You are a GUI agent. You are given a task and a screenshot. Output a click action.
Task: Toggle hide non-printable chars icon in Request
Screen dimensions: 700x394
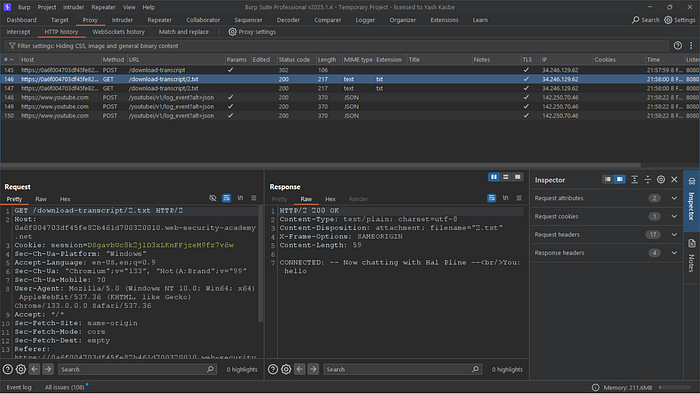click(212, 198)
